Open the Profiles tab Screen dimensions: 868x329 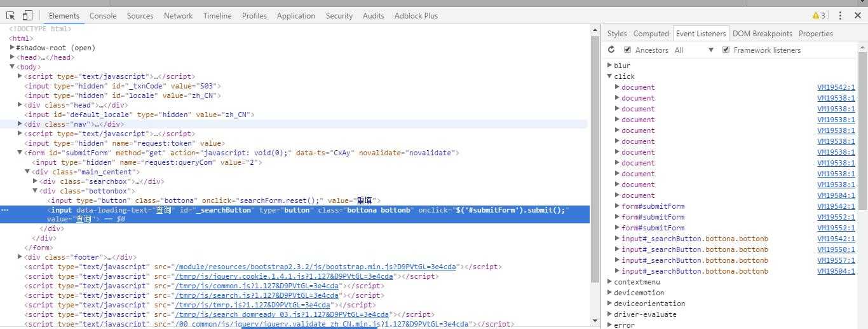254,15
